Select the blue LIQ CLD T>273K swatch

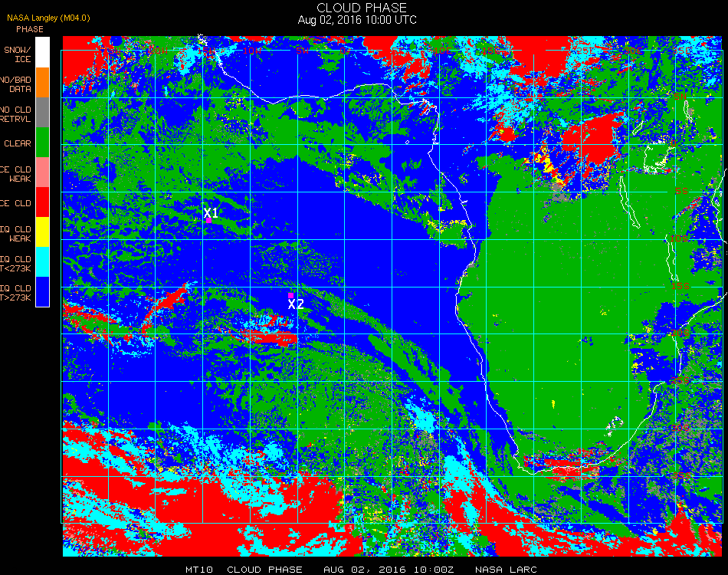(42, 291)
